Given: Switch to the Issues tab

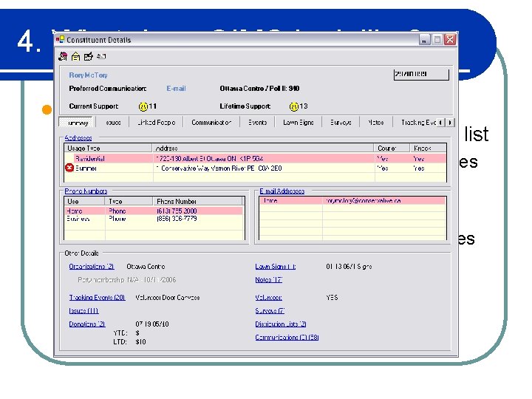Looking at the screenshot, I should [x=113, y=123].
